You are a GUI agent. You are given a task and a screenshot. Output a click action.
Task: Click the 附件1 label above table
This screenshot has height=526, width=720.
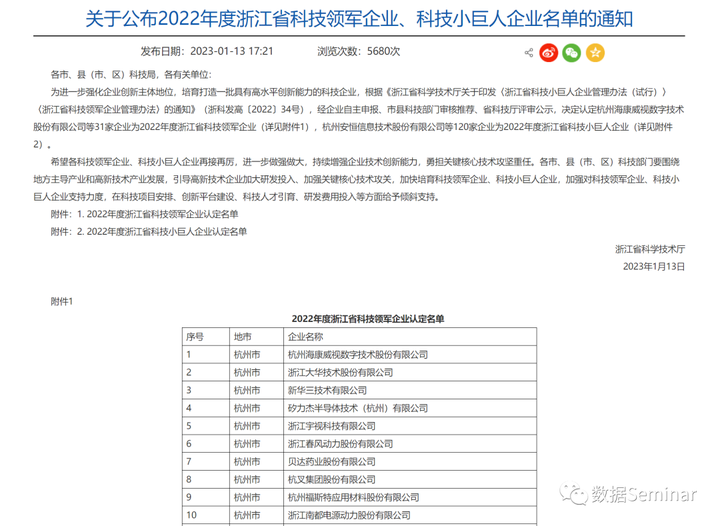[x=62, y=301]
